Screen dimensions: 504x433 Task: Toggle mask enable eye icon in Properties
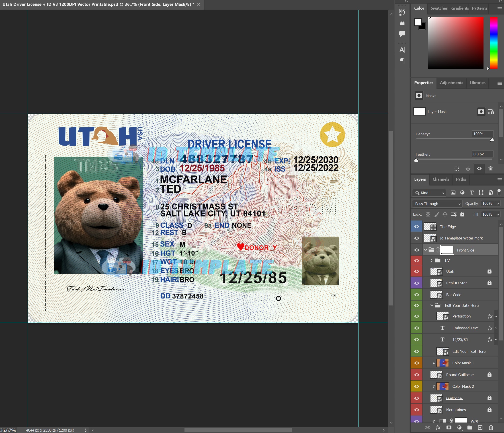479,169
